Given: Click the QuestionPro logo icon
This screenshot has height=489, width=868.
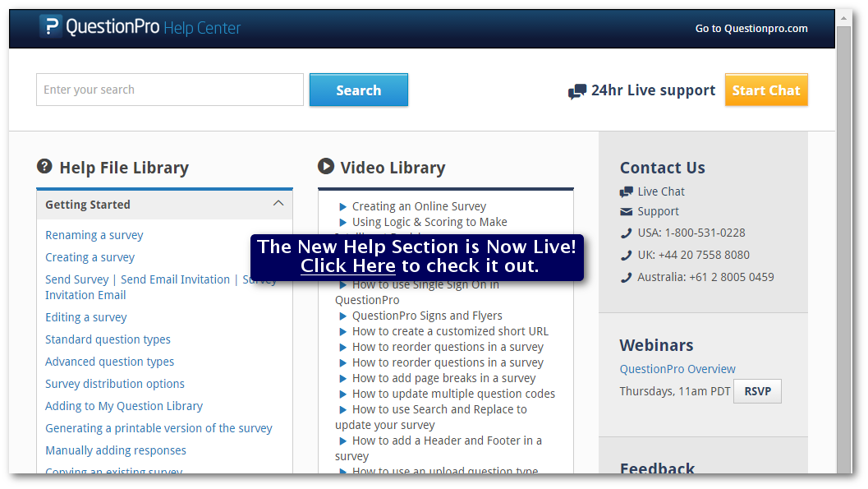Looking at the screenshot, I should click(x=50, y=26).
